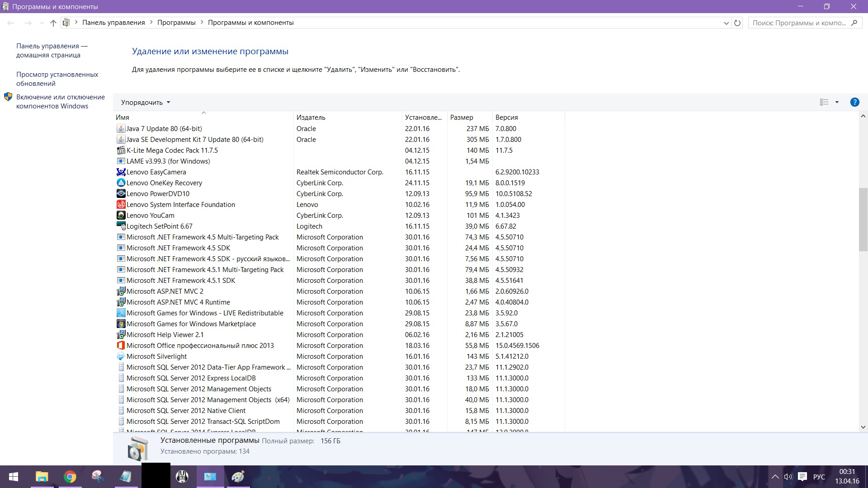
Task: Click the Microsoft Help Viewer 2.1 icon
Action: (121, 335)
